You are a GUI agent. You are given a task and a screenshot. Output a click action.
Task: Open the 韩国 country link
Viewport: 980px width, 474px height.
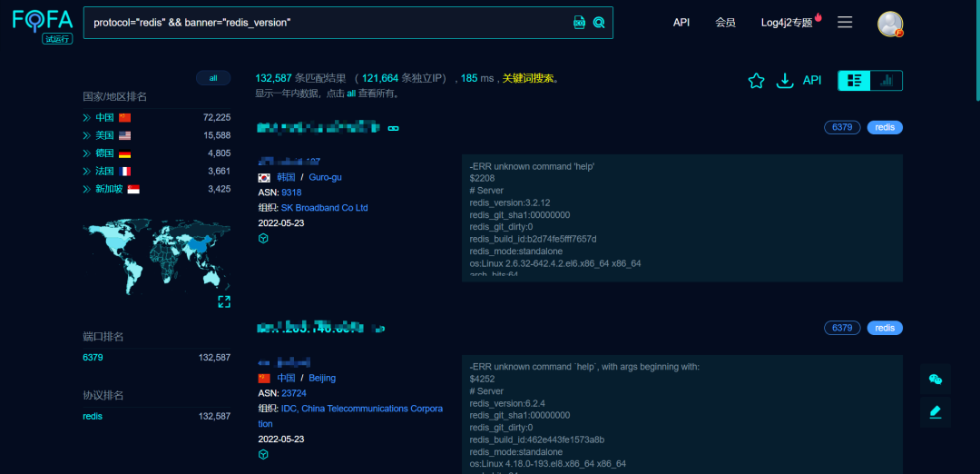[286, 178]
